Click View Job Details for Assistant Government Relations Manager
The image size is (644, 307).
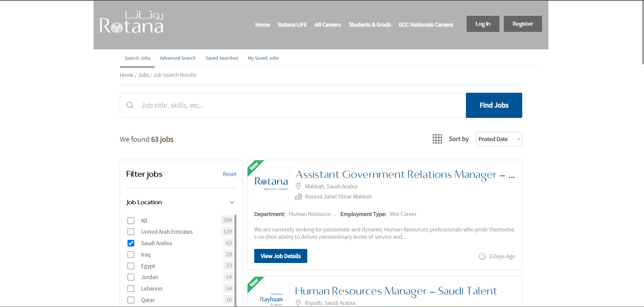[x=280, y=256]
